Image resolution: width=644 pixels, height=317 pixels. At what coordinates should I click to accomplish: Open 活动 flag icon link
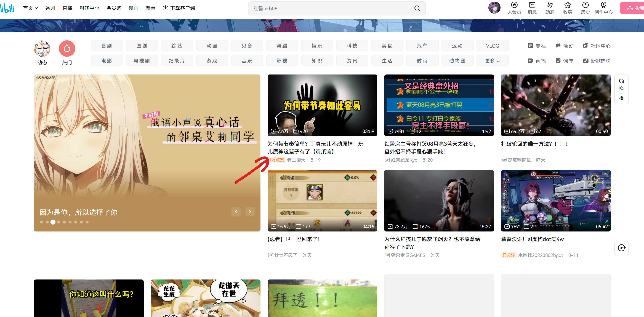point(565,46)
